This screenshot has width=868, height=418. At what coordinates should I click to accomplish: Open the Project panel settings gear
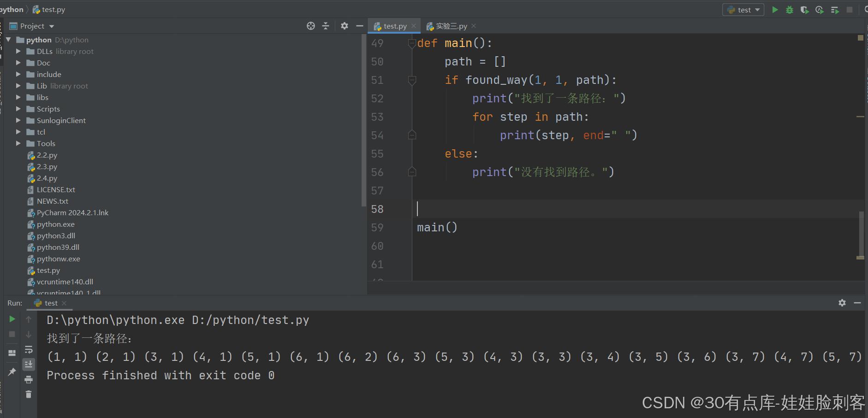(345, 26)
